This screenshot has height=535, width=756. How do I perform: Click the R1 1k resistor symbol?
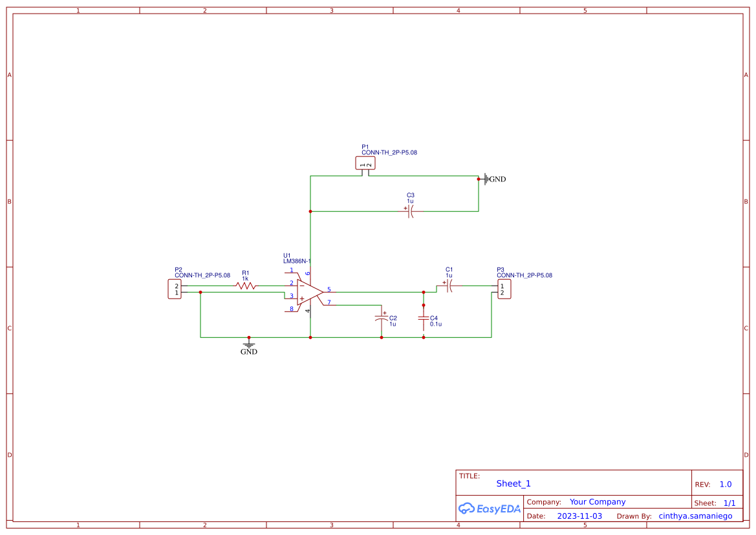(x=246, y=286)
